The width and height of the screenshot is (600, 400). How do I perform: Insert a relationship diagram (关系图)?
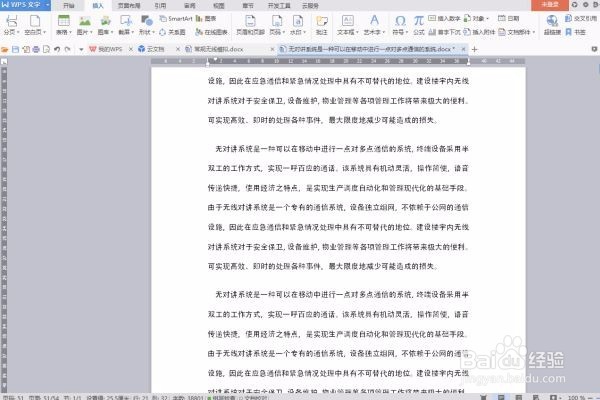(x=172, y=32)
